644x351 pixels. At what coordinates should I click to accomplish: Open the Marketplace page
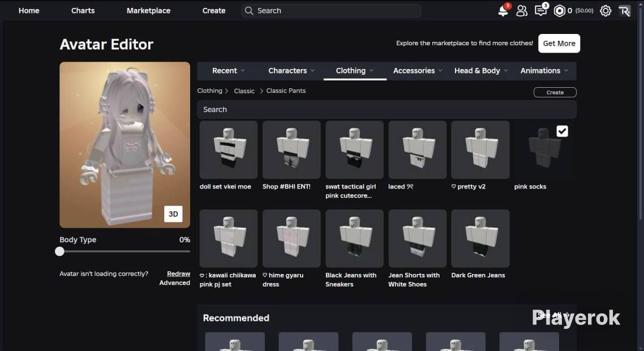point(148,11)
